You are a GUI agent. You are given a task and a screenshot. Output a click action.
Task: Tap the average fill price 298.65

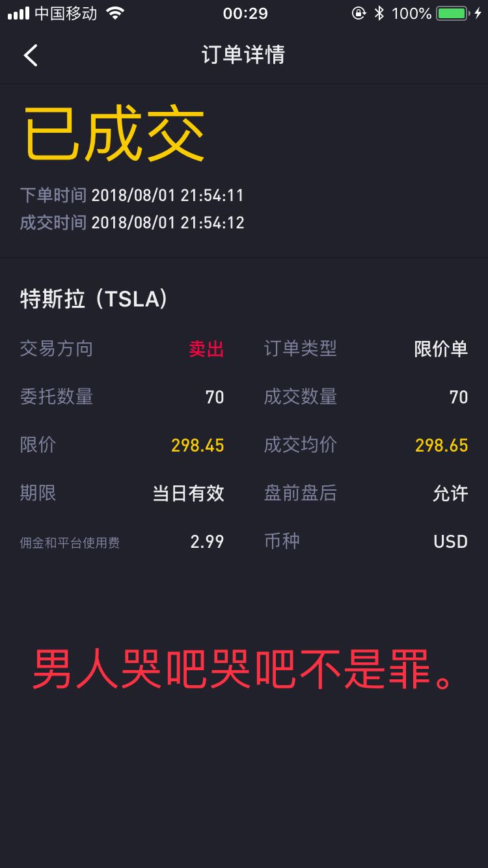[441, 445]
